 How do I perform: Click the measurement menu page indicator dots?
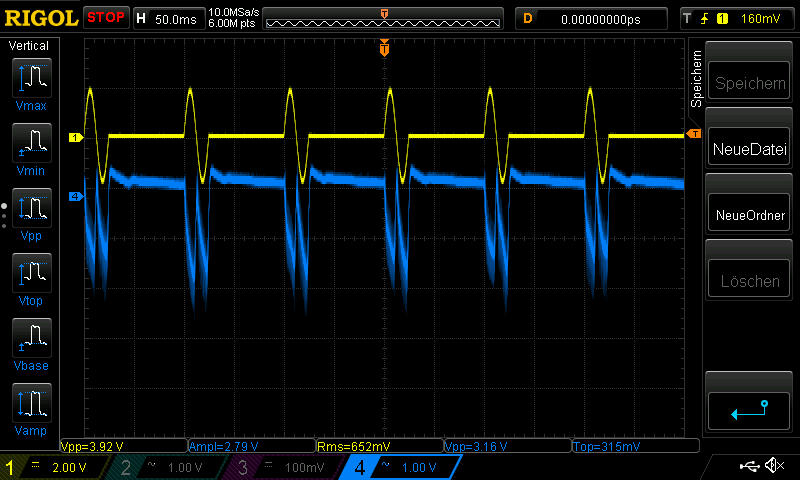click(4, 215)
